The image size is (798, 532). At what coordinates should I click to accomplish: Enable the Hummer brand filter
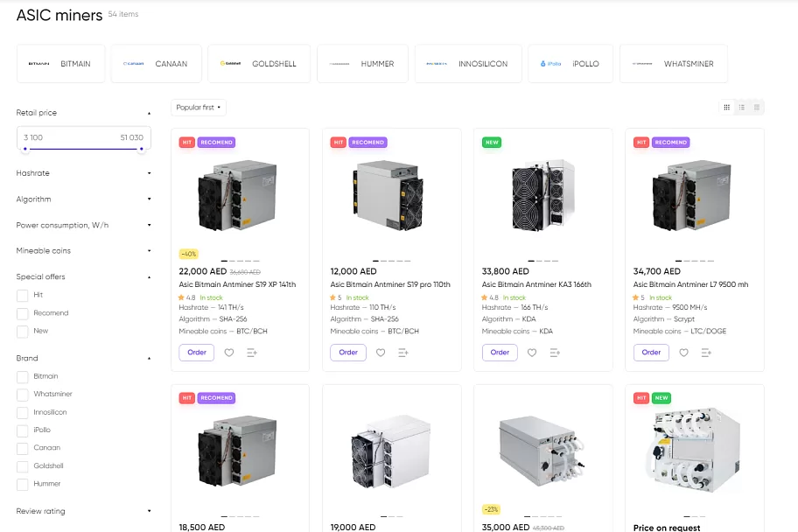point(23,484)
